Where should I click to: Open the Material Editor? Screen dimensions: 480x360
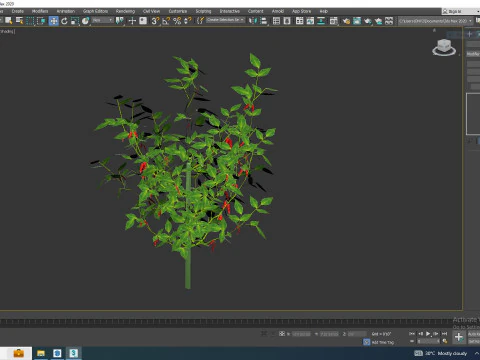tap(333, 21)
